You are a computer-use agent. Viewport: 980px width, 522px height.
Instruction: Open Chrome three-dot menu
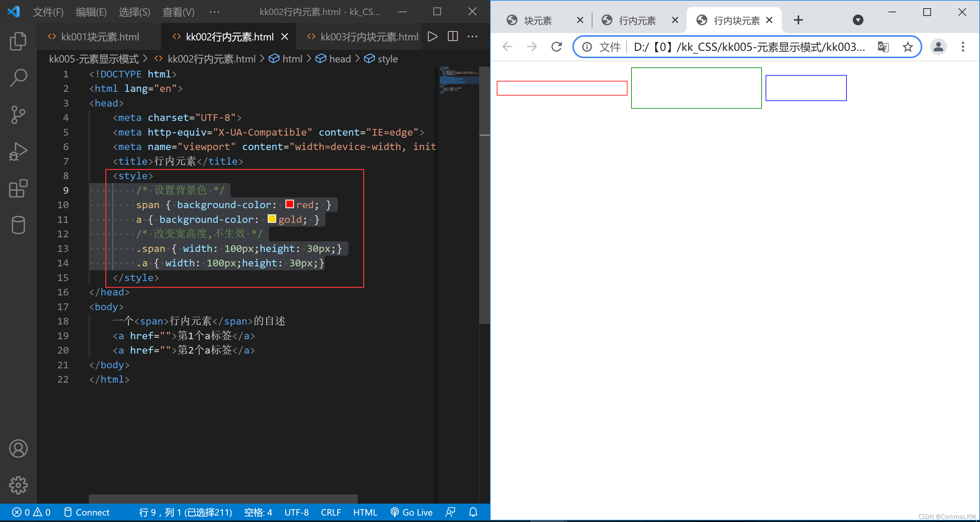click(963, 47)
